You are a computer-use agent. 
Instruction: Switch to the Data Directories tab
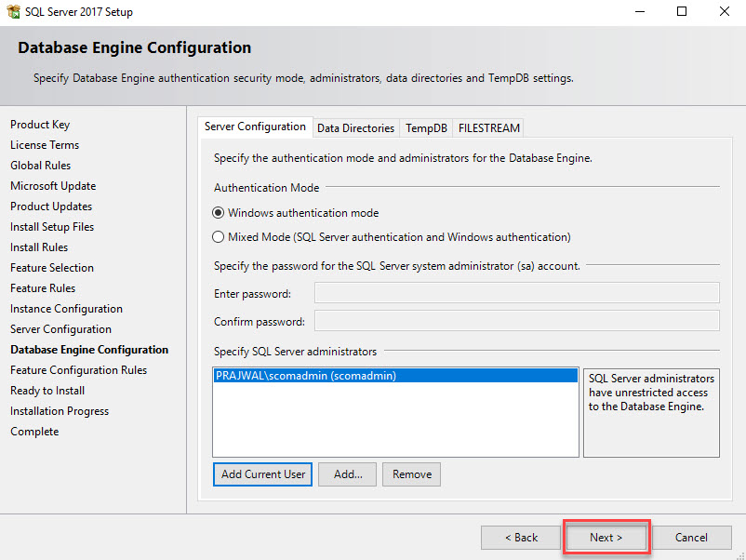click(x=355, y=128)
